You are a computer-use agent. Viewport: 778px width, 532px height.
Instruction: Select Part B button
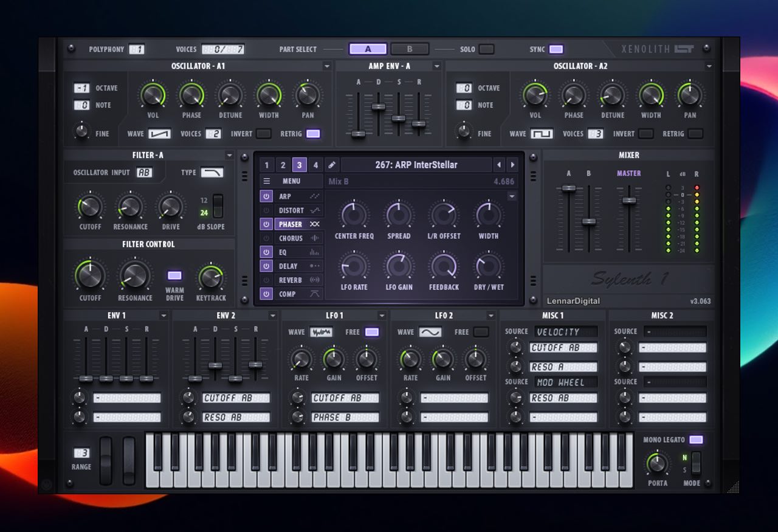(409, 49)
